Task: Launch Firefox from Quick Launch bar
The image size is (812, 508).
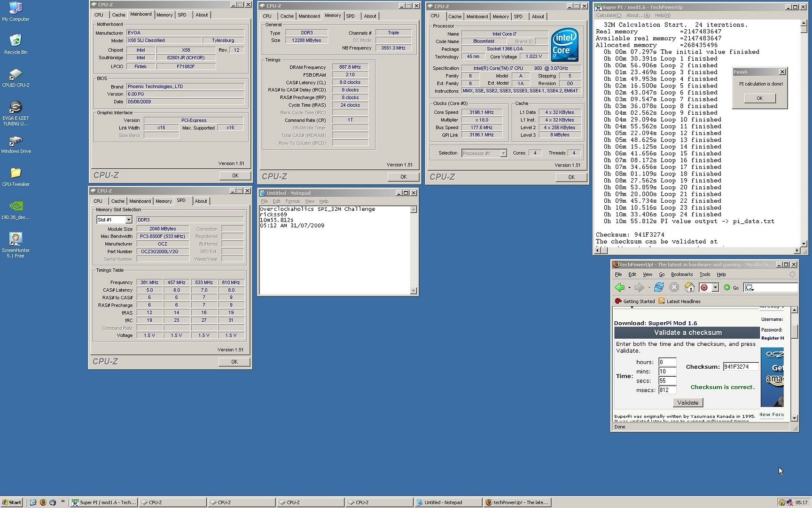Action: 43,502
